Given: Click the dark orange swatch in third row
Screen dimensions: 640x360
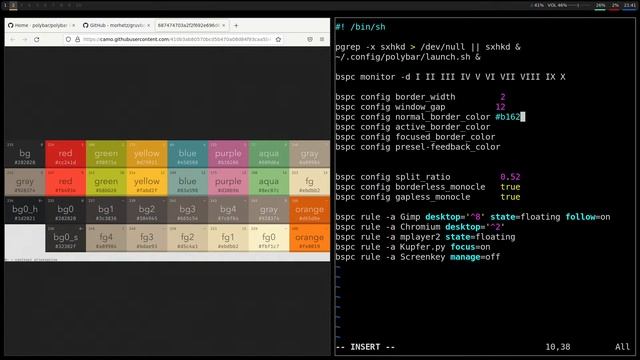Looking at the screenshot, I should click(x=309, y=210).
